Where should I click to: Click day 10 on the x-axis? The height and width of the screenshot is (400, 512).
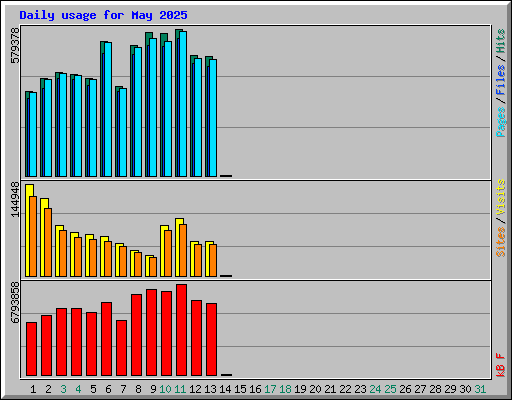(x=165, y=389)
